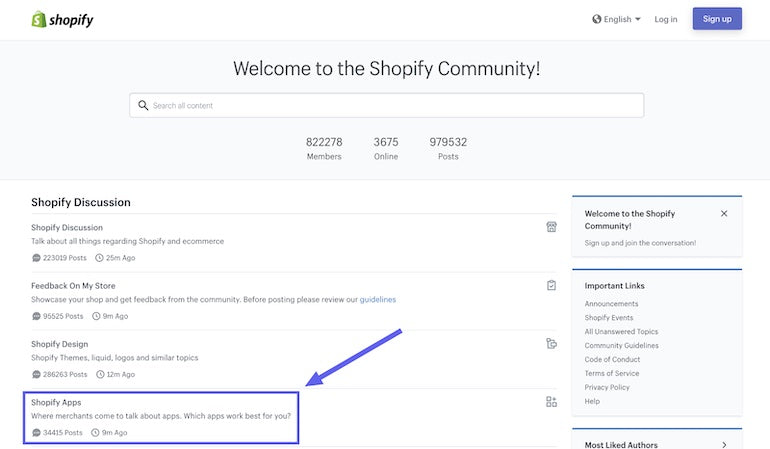Type in the Search all content field
Viewport: 770px width, 449px height.
390,105
